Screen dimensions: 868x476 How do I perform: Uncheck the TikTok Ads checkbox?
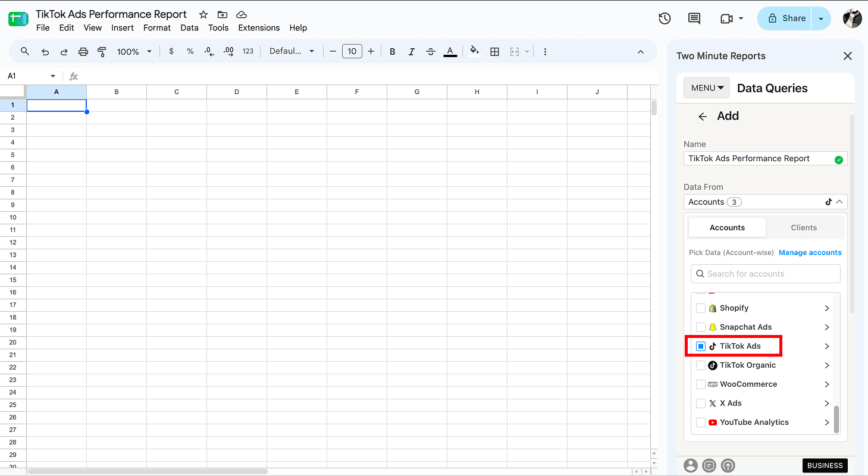[x=701, y=346]
